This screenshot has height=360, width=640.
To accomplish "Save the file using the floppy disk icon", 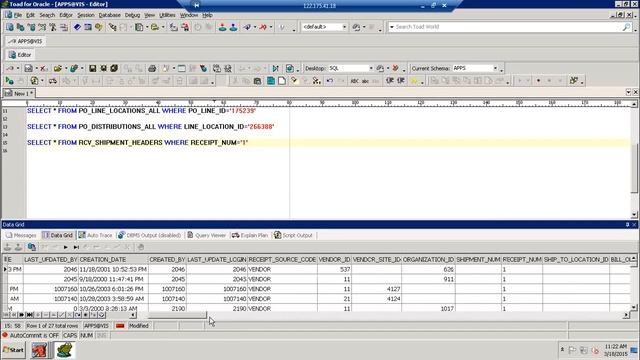I will coord(93,68).
